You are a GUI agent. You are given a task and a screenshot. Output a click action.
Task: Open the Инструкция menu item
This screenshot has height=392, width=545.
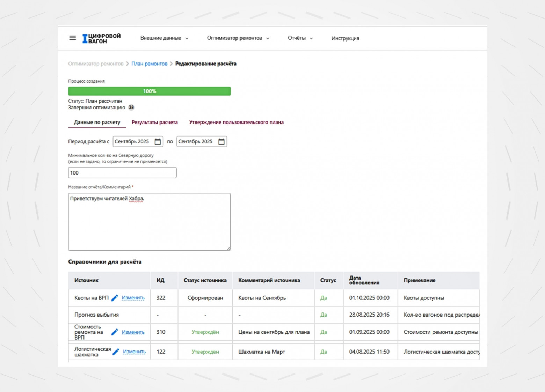point(345,38)
